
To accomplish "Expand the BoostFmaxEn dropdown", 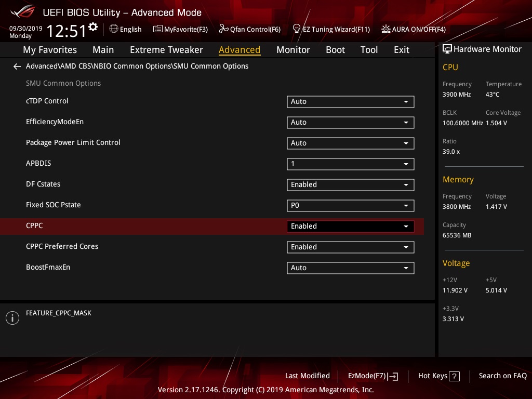I will click(x=351, y=268).
